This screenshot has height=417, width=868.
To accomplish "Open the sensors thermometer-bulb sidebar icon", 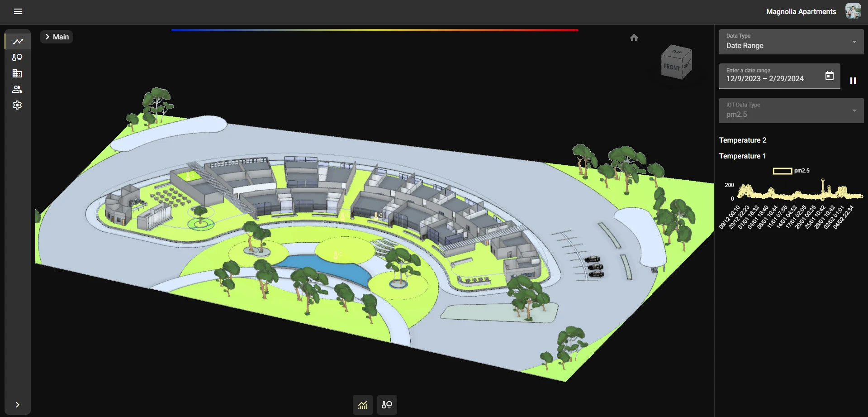I will 17,58.
